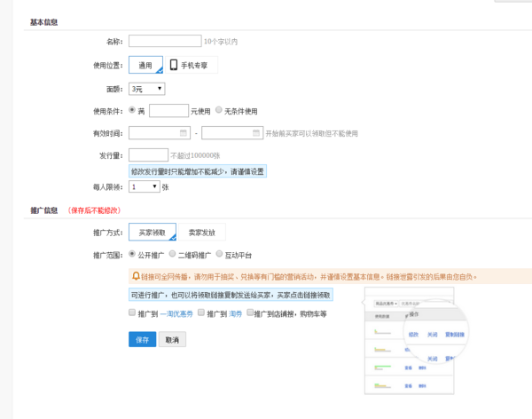Open the 每人限领 quantity dropdown

(145, 186)
